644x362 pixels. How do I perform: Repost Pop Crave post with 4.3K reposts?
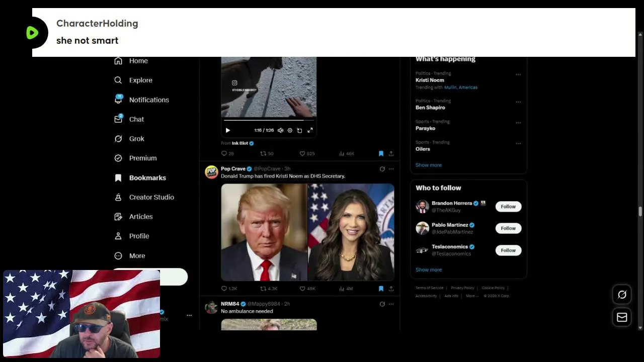[x=269, y=289]
